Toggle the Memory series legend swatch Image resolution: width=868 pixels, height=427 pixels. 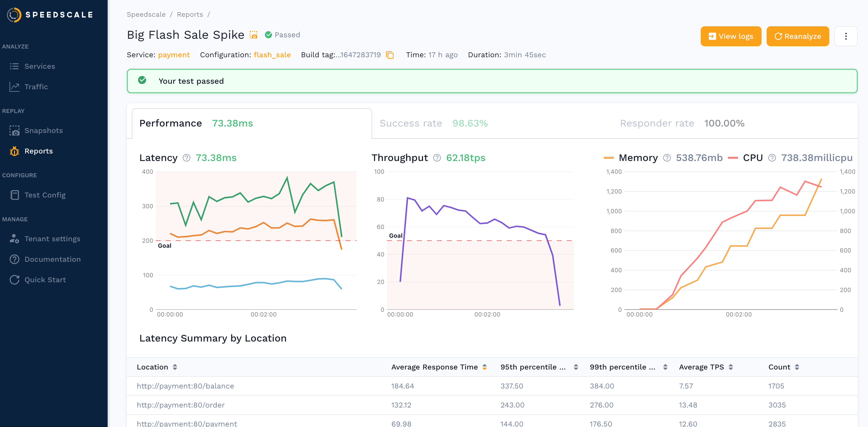609,158
